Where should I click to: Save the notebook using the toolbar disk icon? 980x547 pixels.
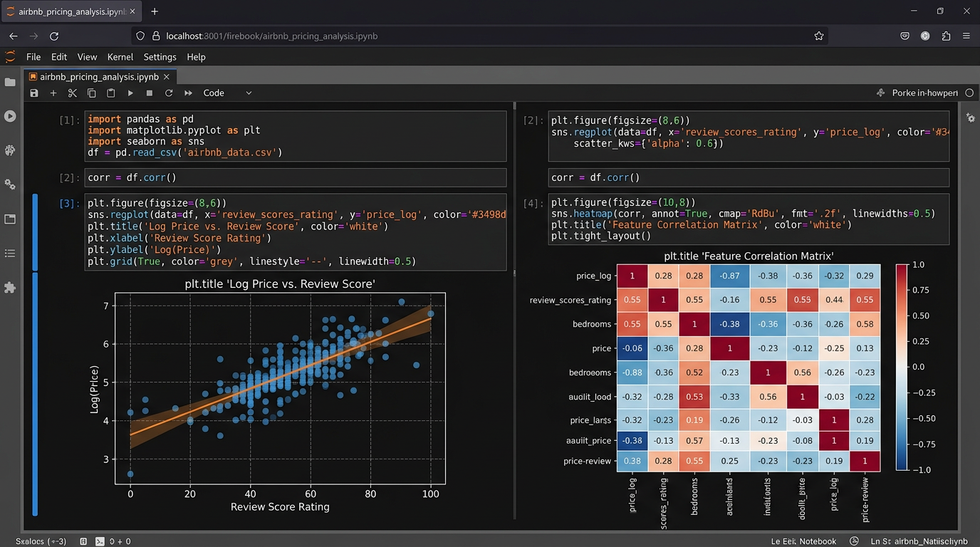pyautogui.click(x=34, y=93)
